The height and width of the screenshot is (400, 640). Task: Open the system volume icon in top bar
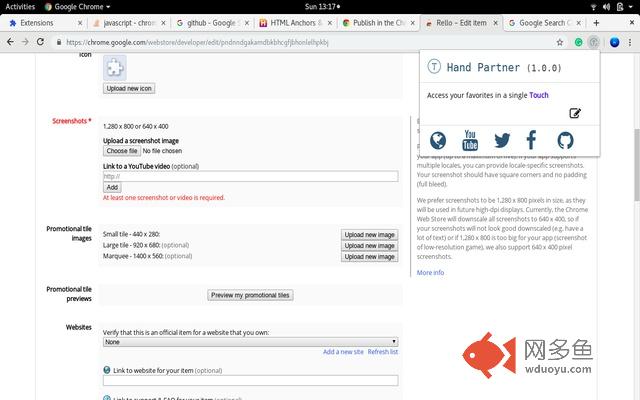606,7
